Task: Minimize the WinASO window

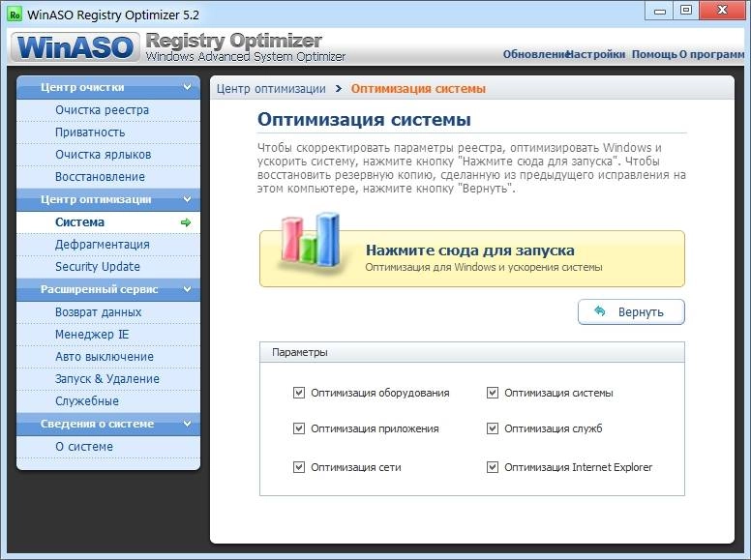Action: (659, 11)
